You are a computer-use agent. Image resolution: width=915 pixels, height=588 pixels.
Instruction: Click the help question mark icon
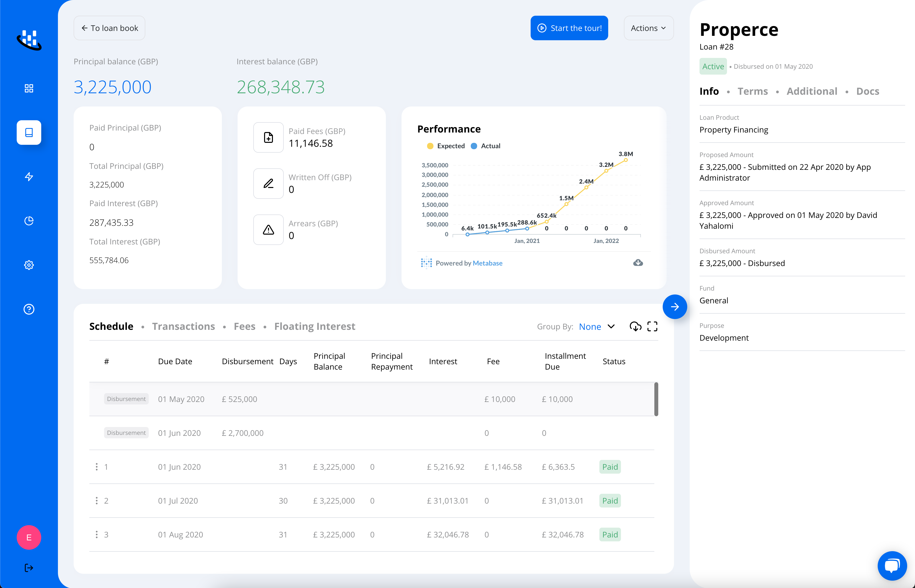(x=29, y=309)
